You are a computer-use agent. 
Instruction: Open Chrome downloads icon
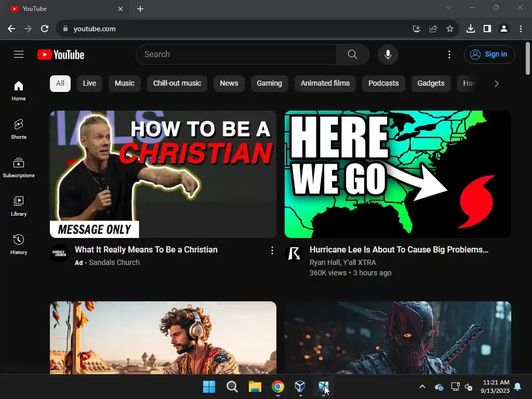pos(471,29)
